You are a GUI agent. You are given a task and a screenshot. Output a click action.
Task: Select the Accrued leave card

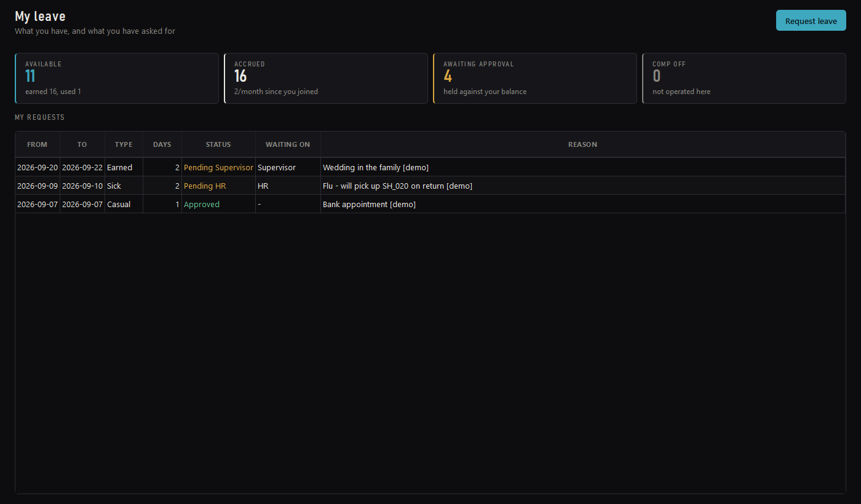coord(326,78)
